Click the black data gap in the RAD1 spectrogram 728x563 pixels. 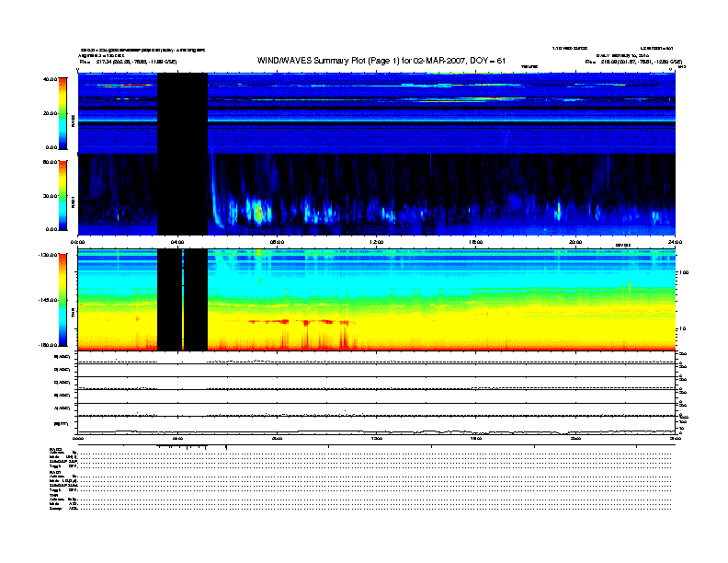point(183,195)
